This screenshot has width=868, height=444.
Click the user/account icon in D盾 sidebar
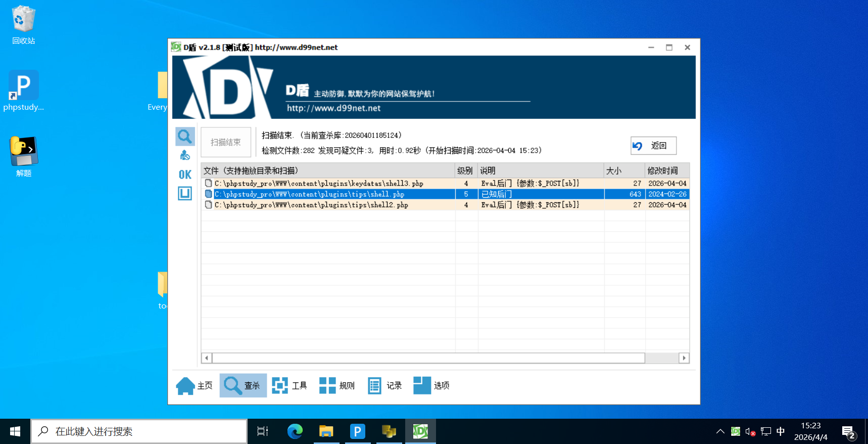tap(185, 155)
